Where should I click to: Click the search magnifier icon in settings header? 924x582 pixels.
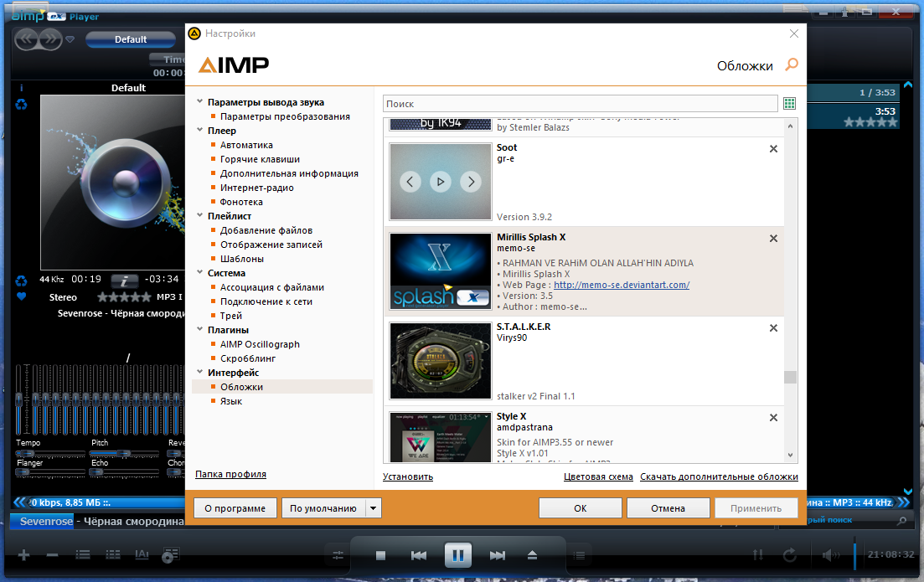792,64
